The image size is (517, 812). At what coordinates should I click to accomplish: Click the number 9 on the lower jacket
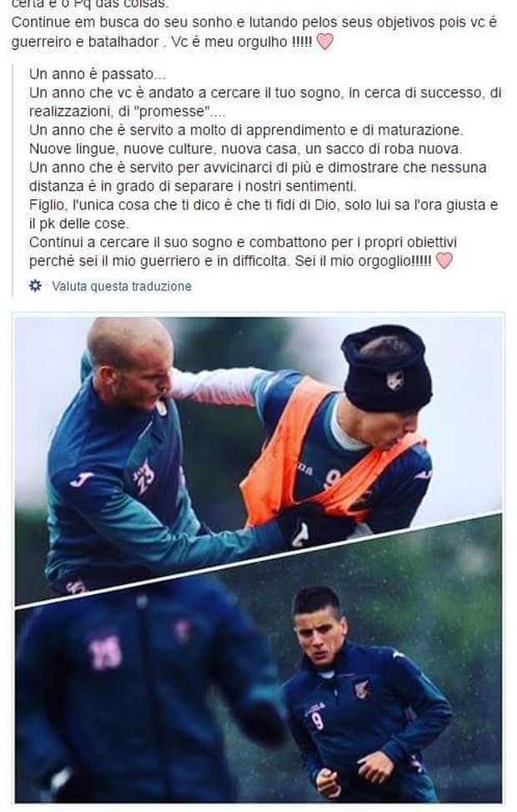coord(317,720)
